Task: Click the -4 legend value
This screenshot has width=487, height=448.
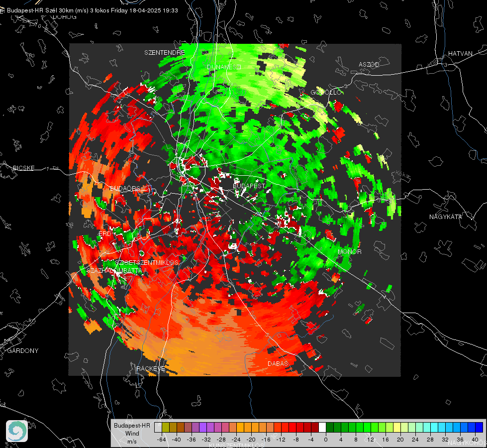Action: [310, 440]
